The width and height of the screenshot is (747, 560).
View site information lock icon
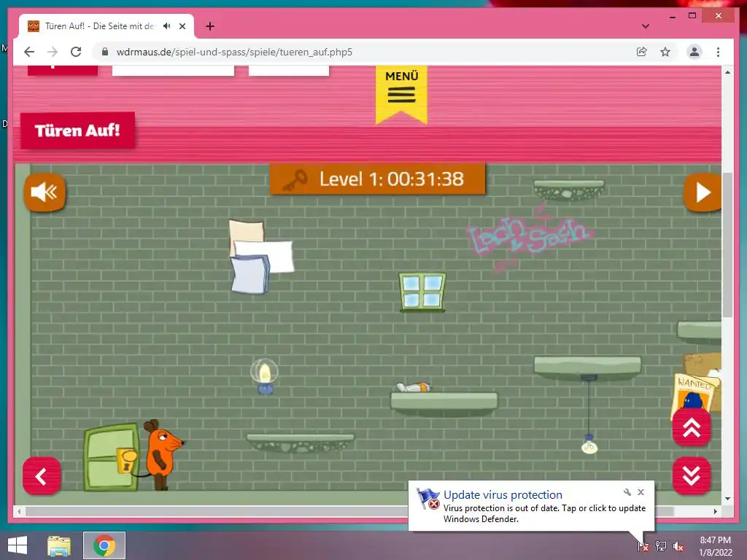(105, 52)
